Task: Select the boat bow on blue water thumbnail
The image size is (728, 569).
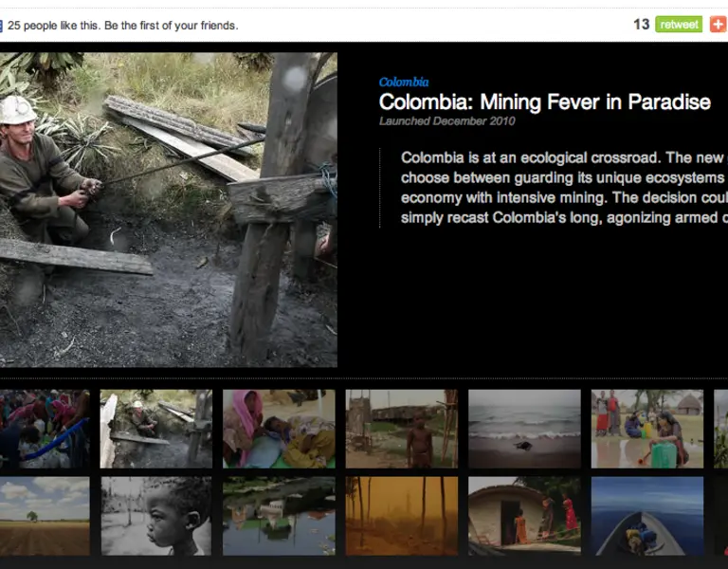Action: coord(647,516)
